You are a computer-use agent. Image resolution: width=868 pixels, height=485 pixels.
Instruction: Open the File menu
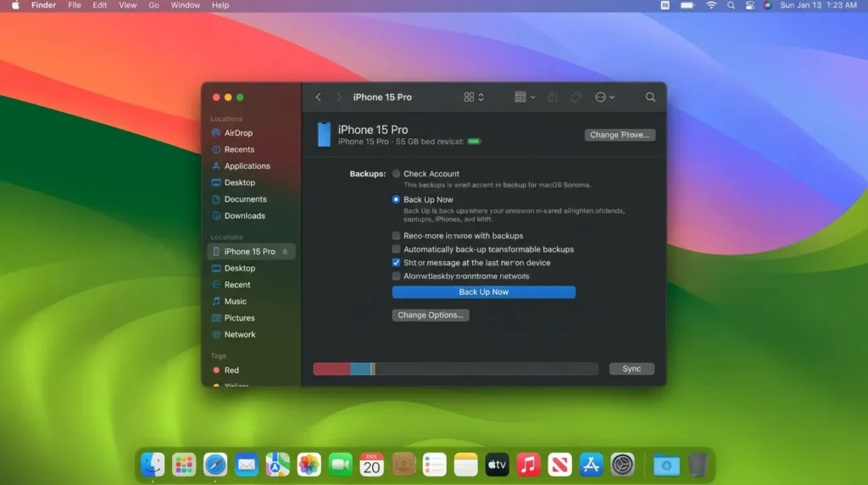coord(75,6)
